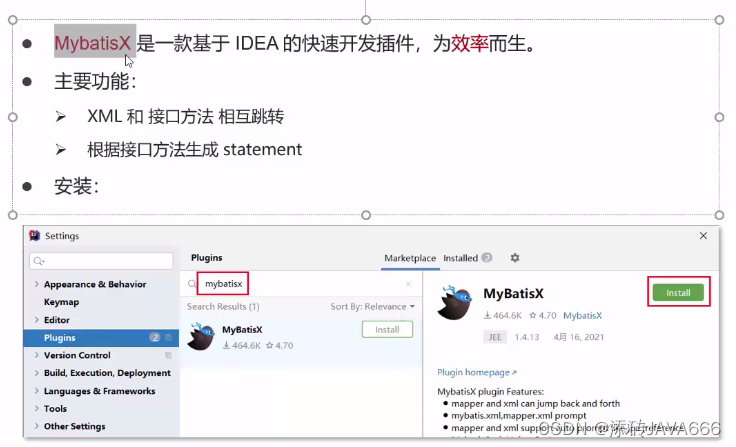Click the Plugins panel heading
The width and height of the screenshot is (736, 447).
tap(207, 258)
